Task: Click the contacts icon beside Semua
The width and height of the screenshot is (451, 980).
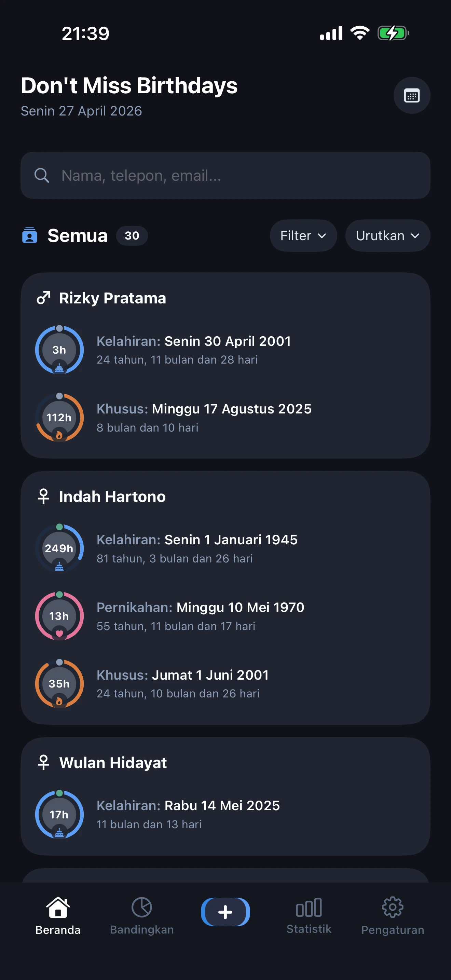Action: click(x=30, y=235)
